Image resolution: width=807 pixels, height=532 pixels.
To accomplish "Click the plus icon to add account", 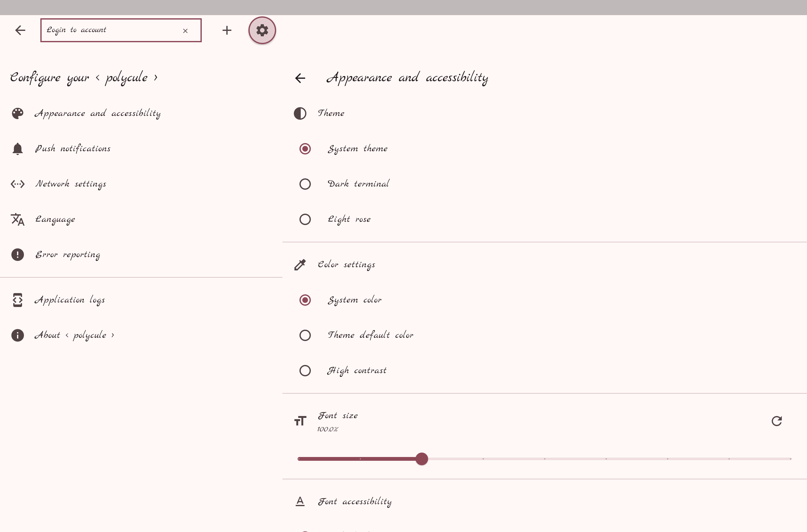I will pyautogui.click(x=227, y=30).
